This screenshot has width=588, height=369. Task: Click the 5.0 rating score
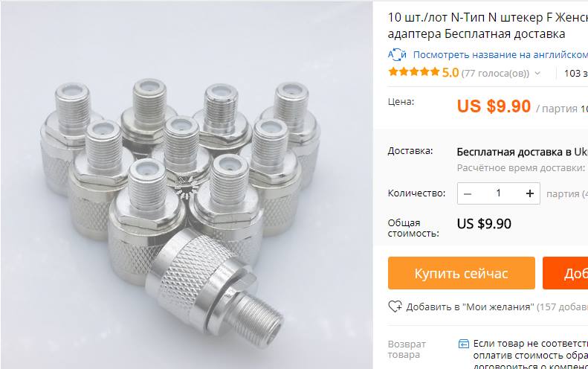pos(450,72)
